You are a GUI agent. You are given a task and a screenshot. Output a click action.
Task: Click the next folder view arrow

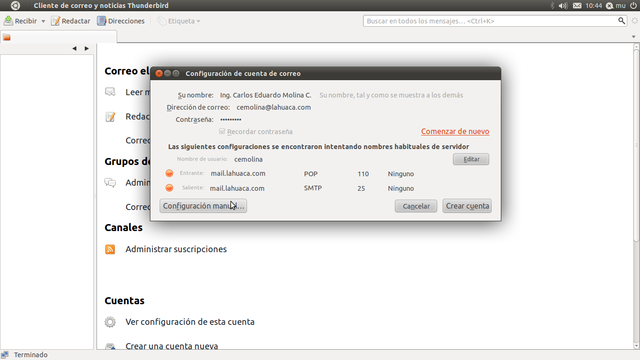pyautogui.click(x=87, y=48)
